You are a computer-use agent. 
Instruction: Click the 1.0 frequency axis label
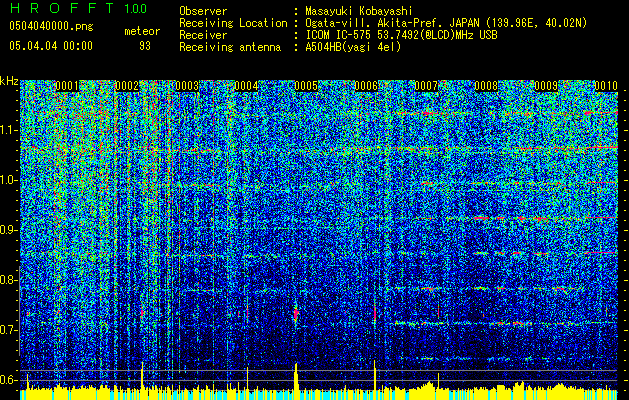(9, 180)
